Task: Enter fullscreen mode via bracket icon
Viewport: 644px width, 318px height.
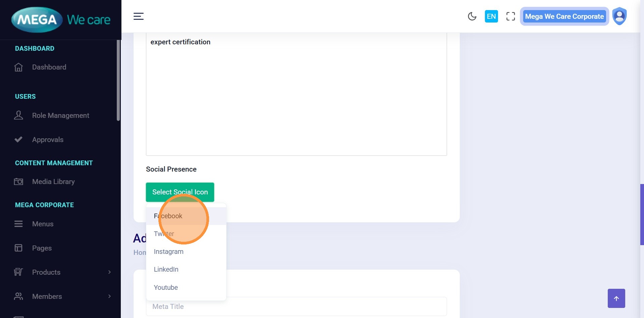Action: [510, 16]
